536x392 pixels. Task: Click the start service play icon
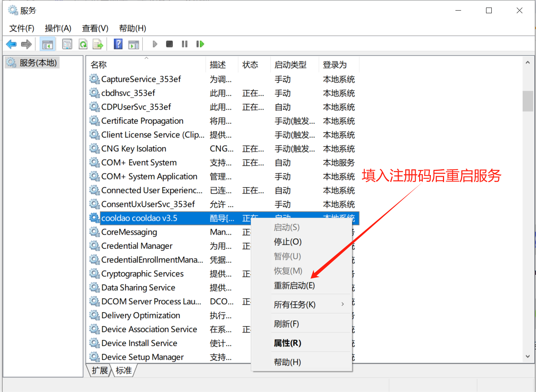point(155,44)
